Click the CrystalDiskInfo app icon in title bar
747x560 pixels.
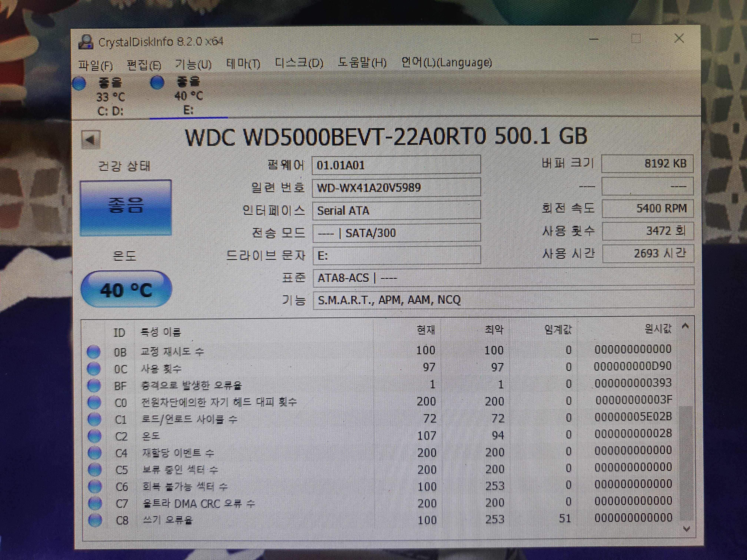click(x=86, y=42)
